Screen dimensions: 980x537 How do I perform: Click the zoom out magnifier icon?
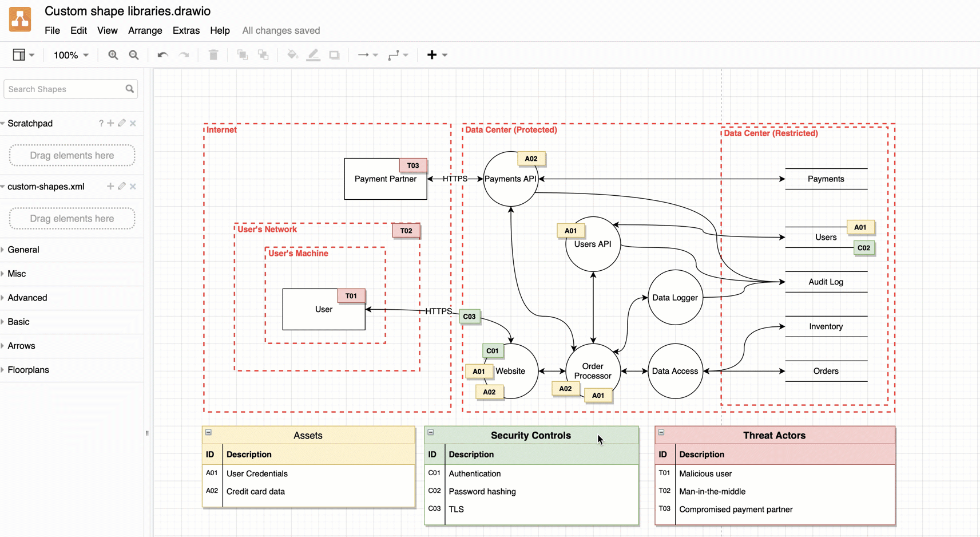134,55
